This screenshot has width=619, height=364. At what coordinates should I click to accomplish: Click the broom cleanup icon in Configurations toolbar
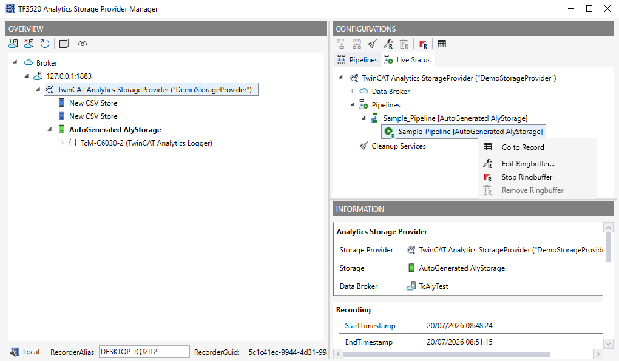[x=372, y=44]
